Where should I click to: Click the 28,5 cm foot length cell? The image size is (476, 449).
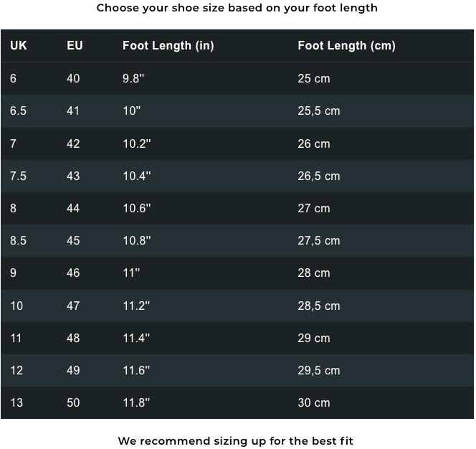click(x=319, y=306)
